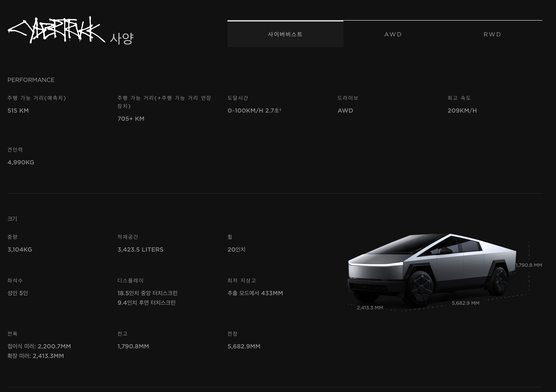Click the 0-100KM/H 2.7초 acceleration value
The height and width of the screenshot is (392, 556).
coord(254,111)
